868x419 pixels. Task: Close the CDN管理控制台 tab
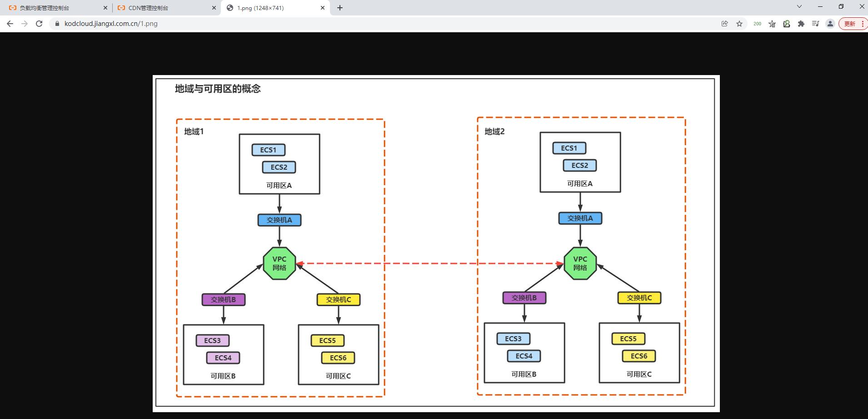point(214,8)
